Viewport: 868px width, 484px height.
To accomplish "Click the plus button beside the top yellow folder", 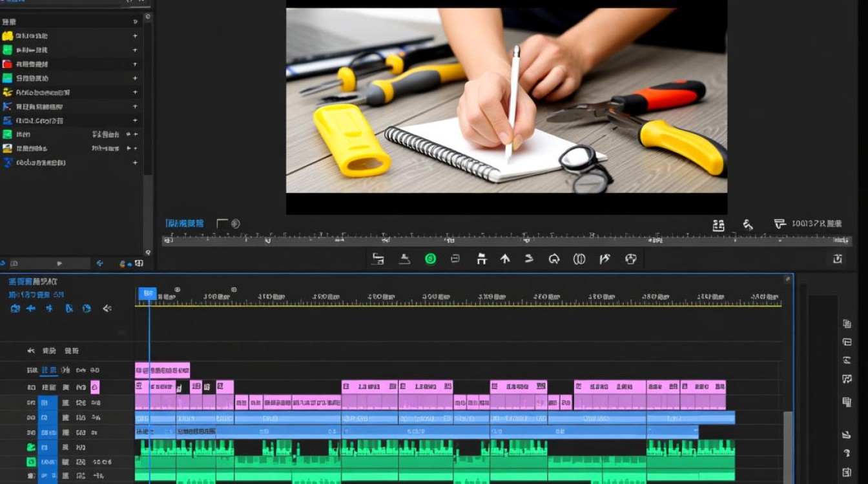I will tap(135, 36).
